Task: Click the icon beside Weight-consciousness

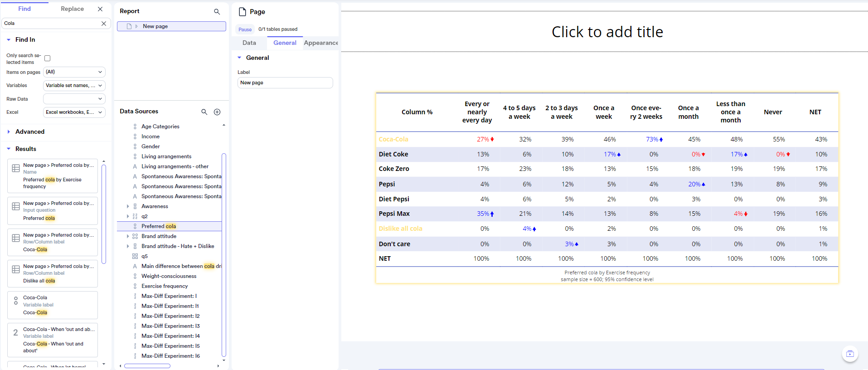Action: point(135,276)
